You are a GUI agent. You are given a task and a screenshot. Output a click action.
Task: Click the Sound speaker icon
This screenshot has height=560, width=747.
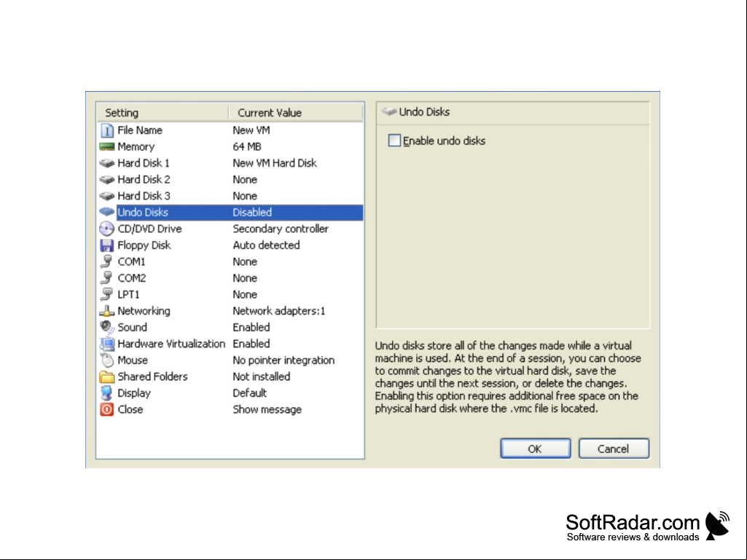coord(106,327)
